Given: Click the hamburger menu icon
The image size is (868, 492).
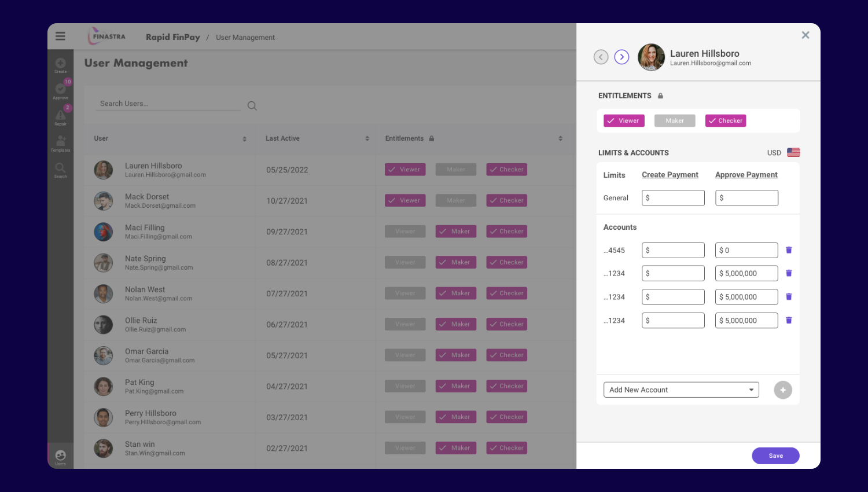Looking at the screenshot, I should tap(60, 36).
